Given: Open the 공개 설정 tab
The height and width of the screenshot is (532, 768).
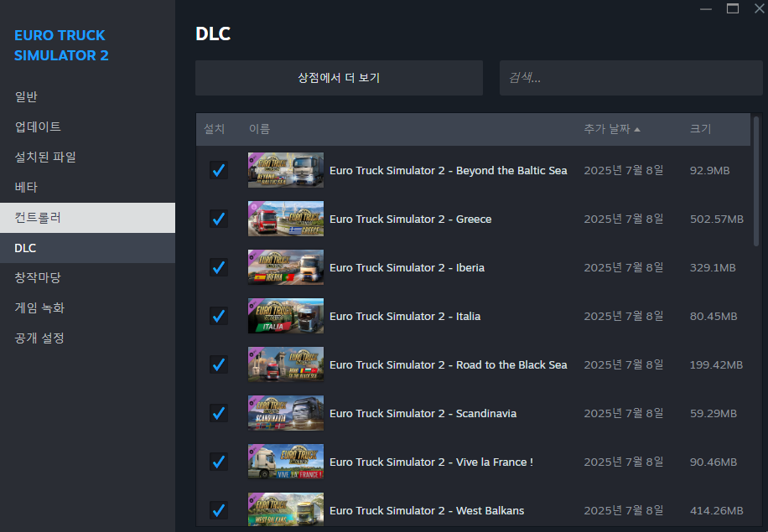Looking at the screenshot, I should click(x=88, y=338).
